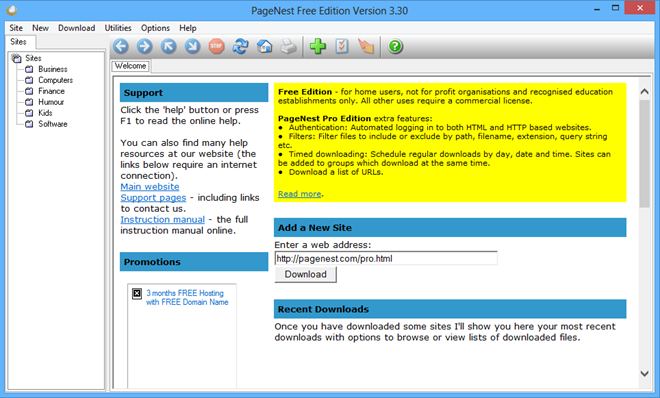The height and width of the screenshot is (398, 660).
Task: Click the red Stop icon
Action: [x=216, y=46]
